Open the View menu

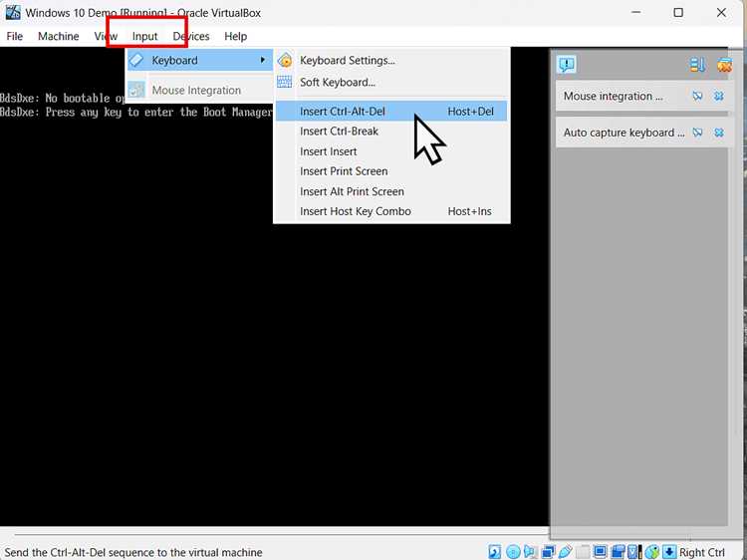106,36
